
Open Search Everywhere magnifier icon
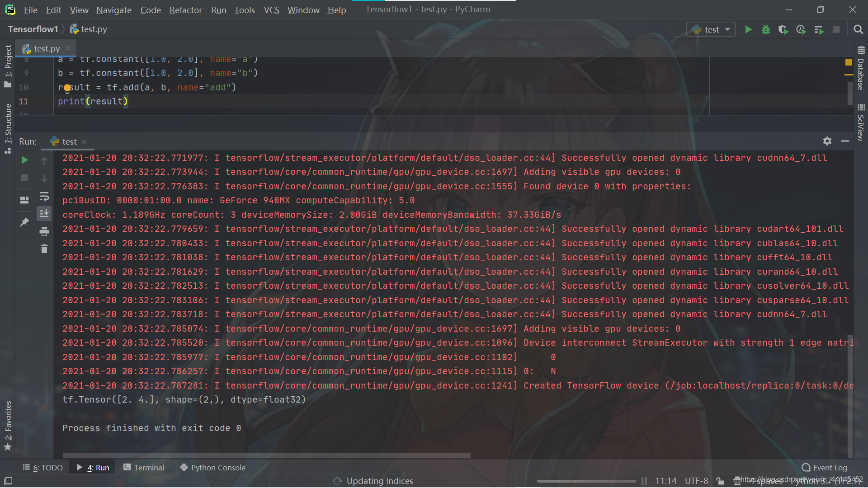pos(858,29)
